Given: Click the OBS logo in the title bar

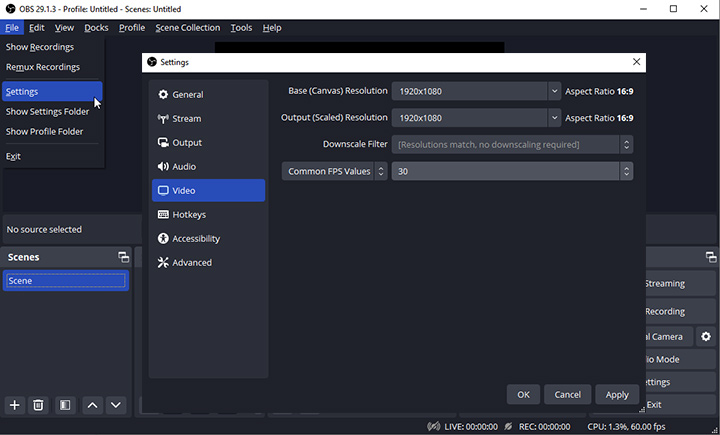Looking at the screenshot, I should 10,9.
